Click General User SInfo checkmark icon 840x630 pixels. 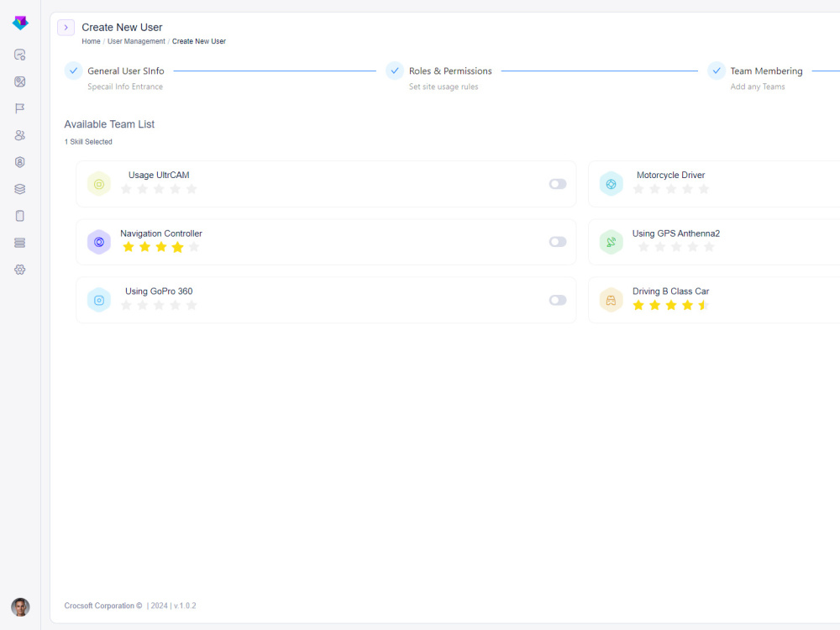(73, 71)
